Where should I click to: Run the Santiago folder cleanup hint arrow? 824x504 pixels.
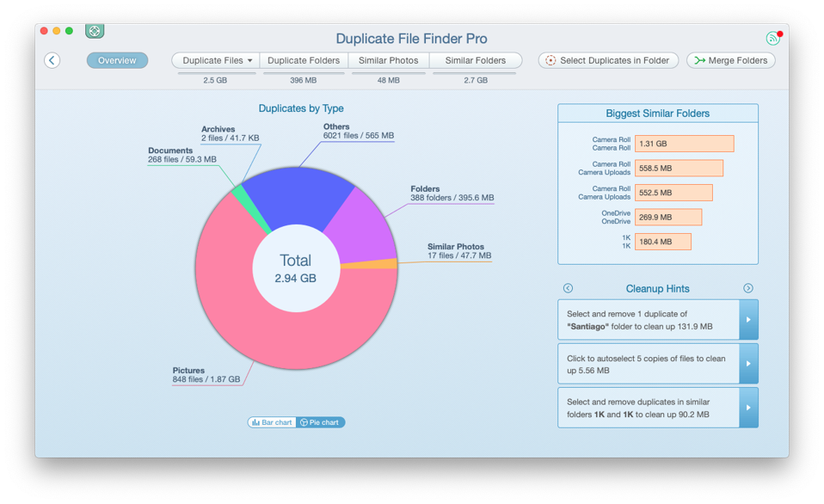click(x=748, y=320)
